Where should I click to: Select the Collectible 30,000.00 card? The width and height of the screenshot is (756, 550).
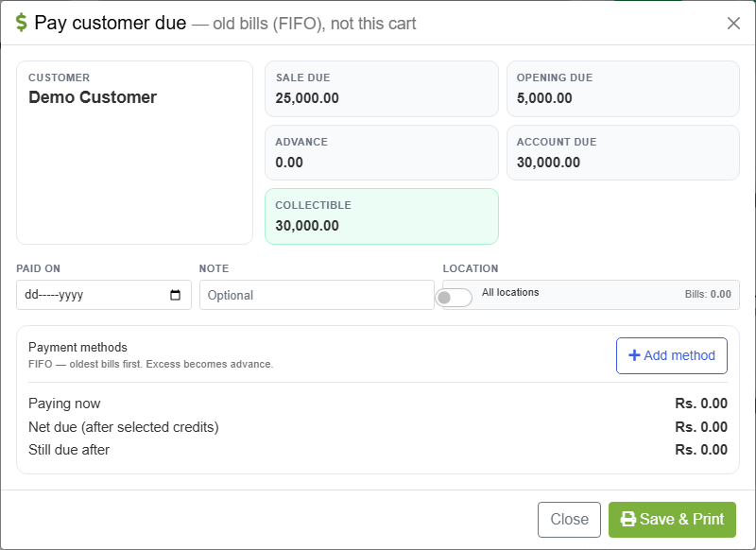pyautogui.click(x=382, y=216)
